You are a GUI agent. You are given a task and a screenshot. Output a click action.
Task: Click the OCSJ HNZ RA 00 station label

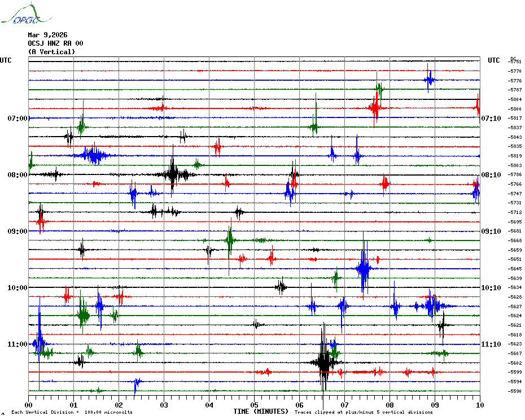pos(55,43)
